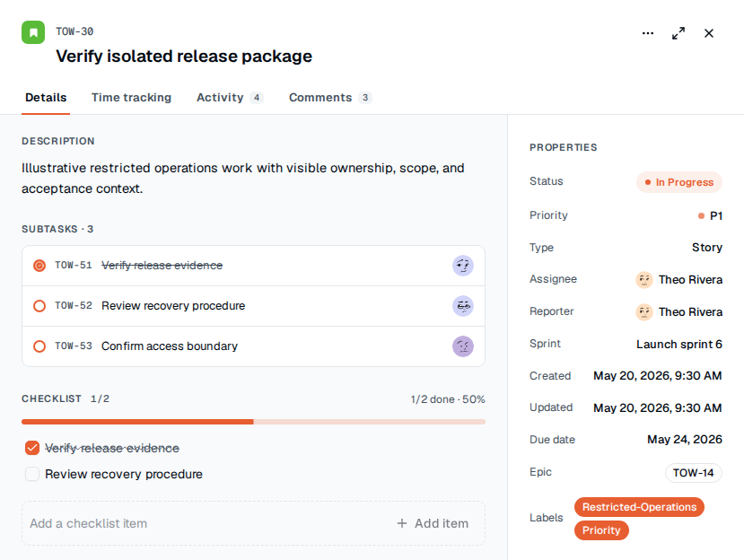This screenshot has height=560, width=744.
Task: Click the issue title Verify isolated release package
Action: 184,56
